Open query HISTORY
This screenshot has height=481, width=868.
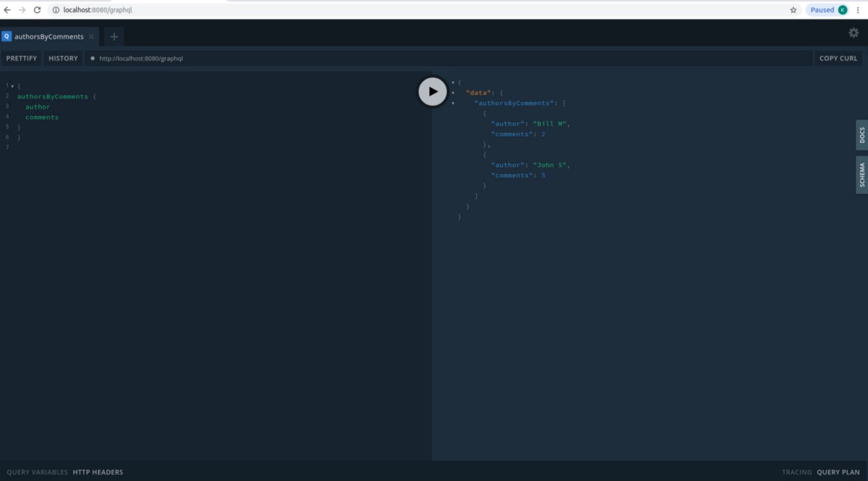click(63, 59)
